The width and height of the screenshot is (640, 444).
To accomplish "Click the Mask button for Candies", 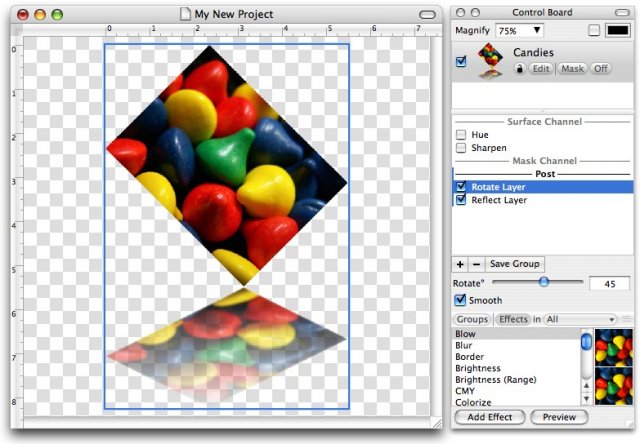I will tap(572, 69).
